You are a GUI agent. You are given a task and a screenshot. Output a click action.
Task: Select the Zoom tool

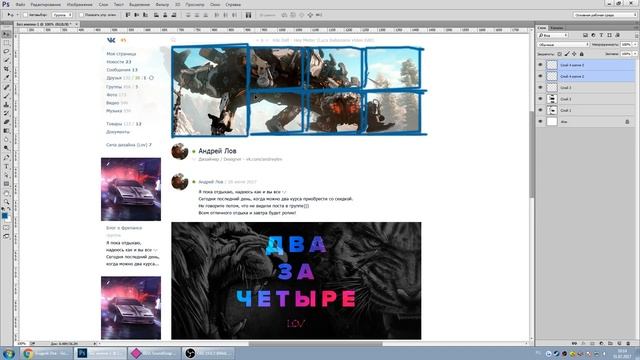coord(6,202)
